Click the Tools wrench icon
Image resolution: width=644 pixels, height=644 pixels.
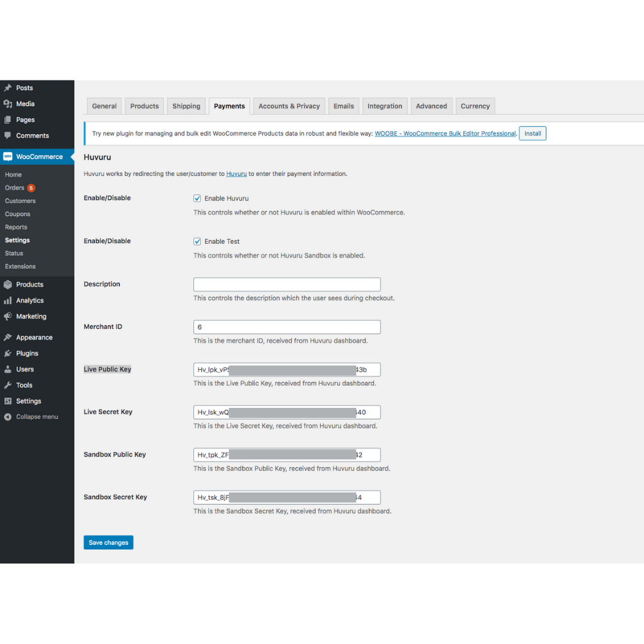(8, 385)
